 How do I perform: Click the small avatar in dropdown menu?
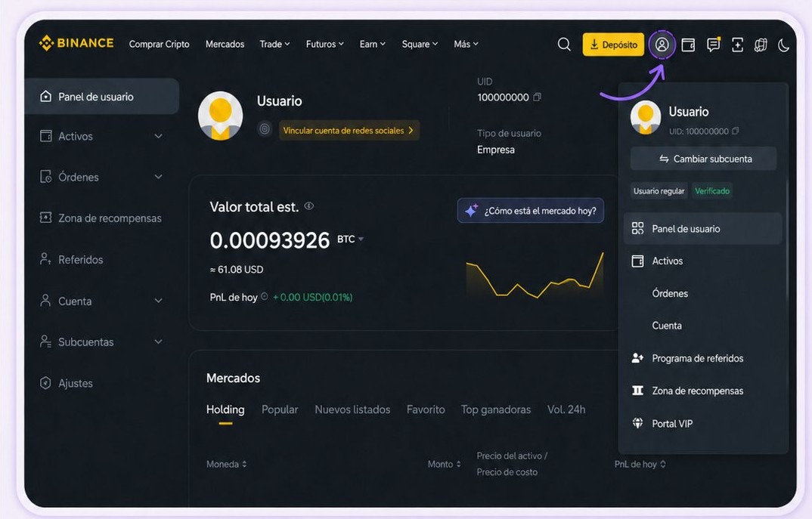pyautogui.click(x=645, y=117)
